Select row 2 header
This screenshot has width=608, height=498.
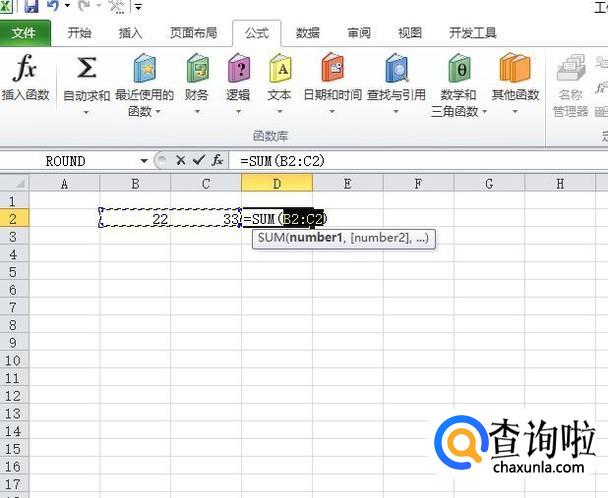click(x=14, y=219)
